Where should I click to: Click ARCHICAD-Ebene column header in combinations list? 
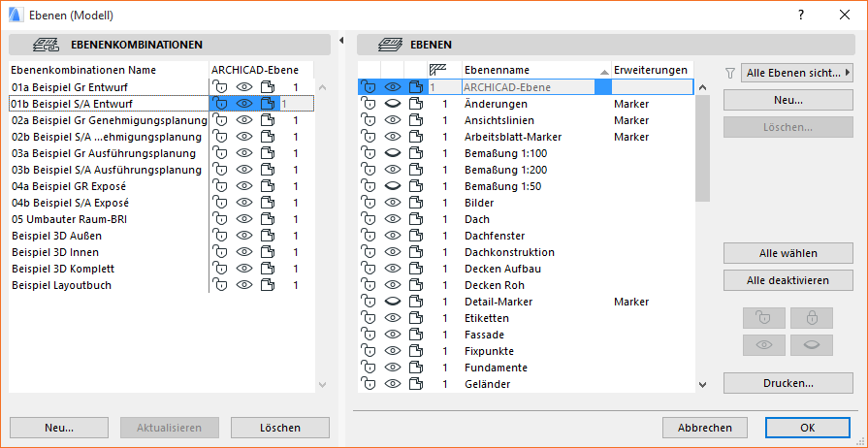click(261, 70)
